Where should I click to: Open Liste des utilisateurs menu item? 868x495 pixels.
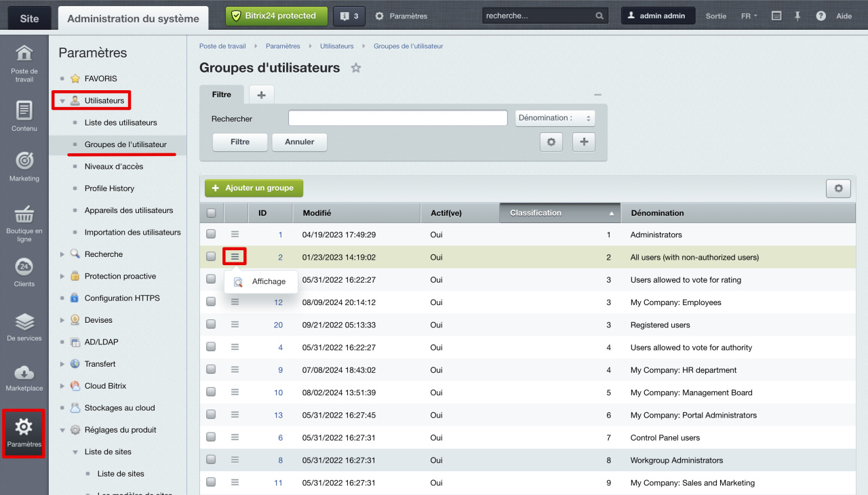[x=121, y=123]
